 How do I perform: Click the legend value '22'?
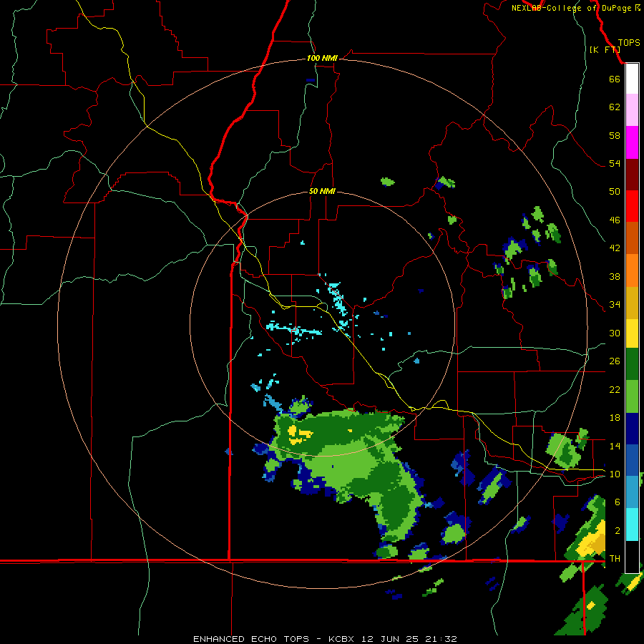(615, 389)
